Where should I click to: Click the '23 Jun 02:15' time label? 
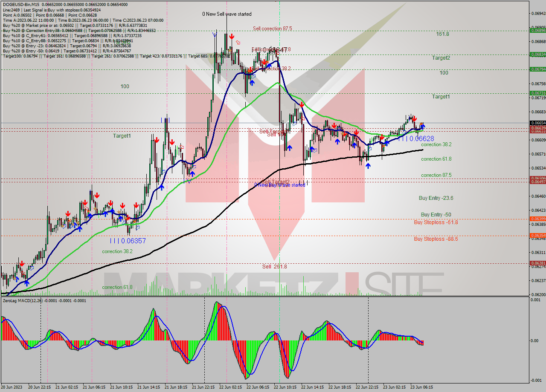click(x=395, y=387)
